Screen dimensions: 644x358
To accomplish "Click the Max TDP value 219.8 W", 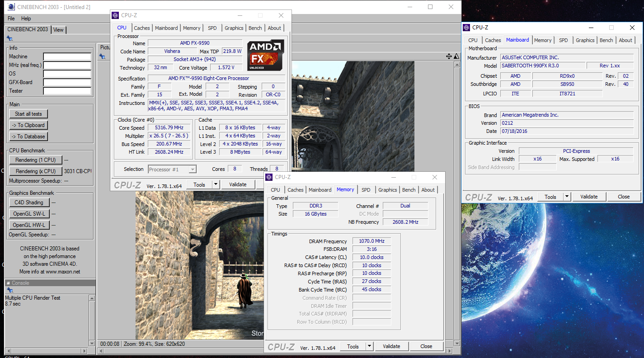I will 233,52.
